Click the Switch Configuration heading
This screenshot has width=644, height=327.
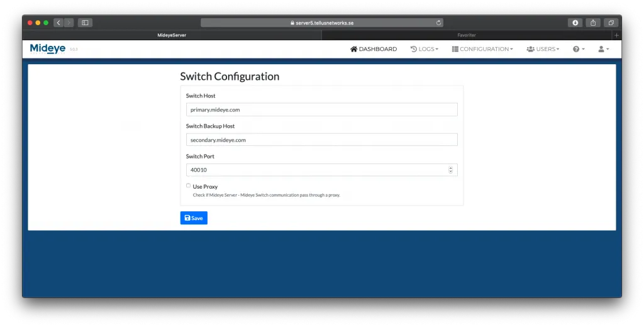point(230,77)
